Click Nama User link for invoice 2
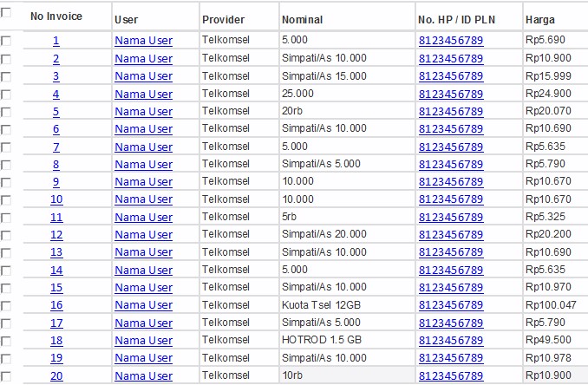The width and height of the screenshot is (588, 385). tap(144, 59)
